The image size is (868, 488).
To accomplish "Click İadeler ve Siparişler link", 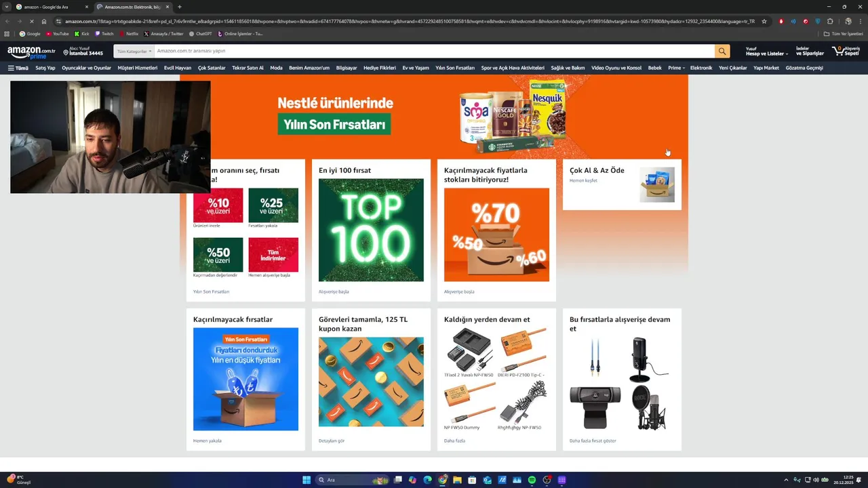I will click(810, 52).
